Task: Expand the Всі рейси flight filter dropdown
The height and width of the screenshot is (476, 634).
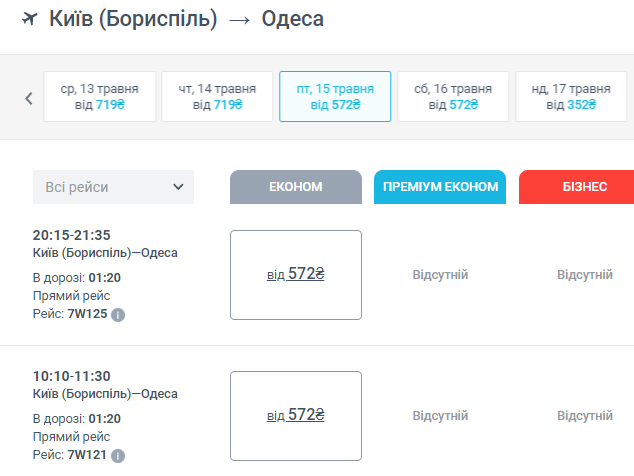Action: pos(113,187)
